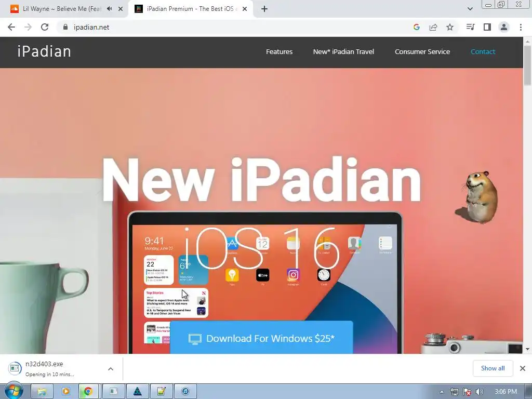The image size is (532, 399).
Task: Click the page vertical scrollbar thumb
Action: (x=527, y=65)
